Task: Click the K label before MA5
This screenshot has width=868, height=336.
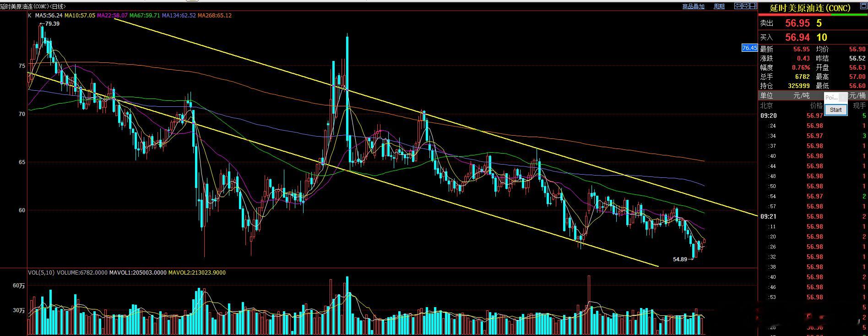Action: click(29, 15)
